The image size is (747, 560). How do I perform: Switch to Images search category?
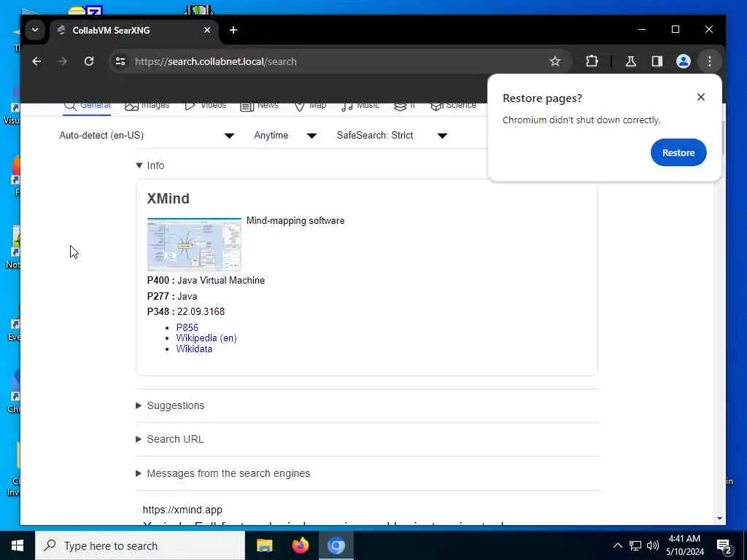coord(147,106)
